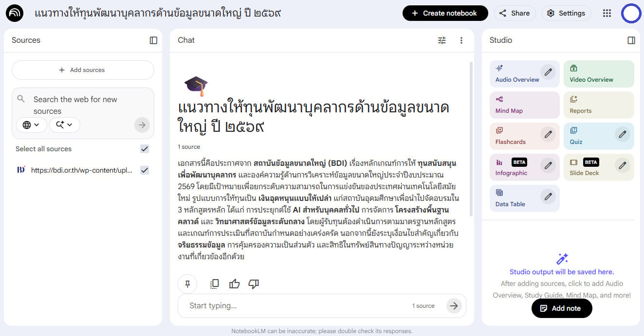Toggle the Select all sources checkbox
This screenshot has height=336, width=644.
pos(145,149)
